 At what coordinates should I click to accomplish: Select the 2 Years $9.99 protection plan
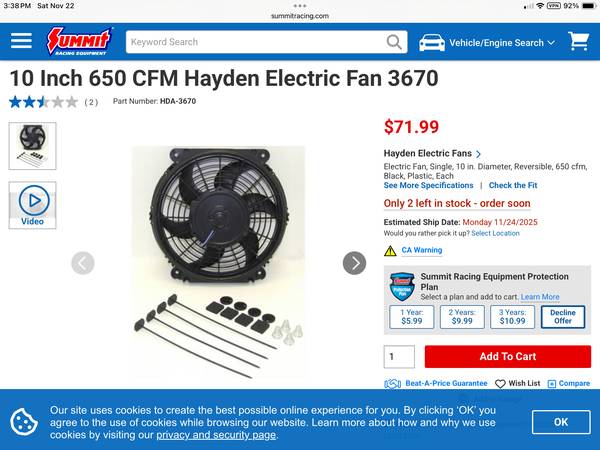(x=462, y=317)
